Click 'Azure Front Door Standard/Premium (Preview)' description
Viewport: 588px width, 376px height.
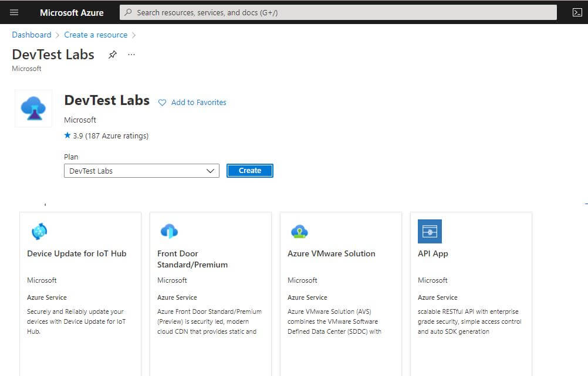click(x=209, y=321)
